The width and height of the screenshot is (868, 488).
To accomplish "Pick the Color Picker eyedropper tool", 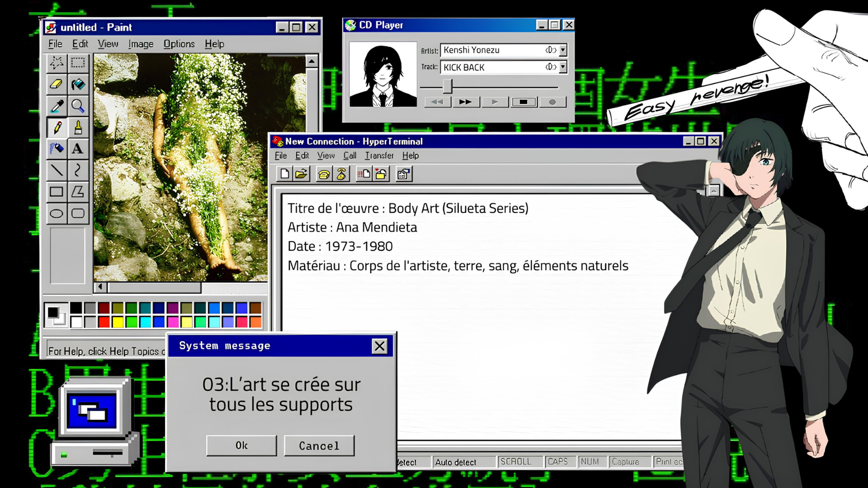I will (57, 106).
